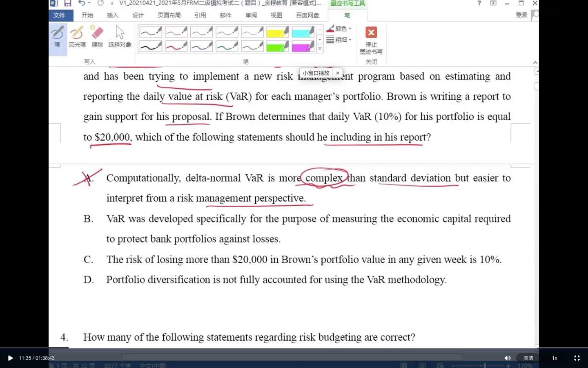
Task: Choose the magenta highlighter pen style
Action: point(303,46)
